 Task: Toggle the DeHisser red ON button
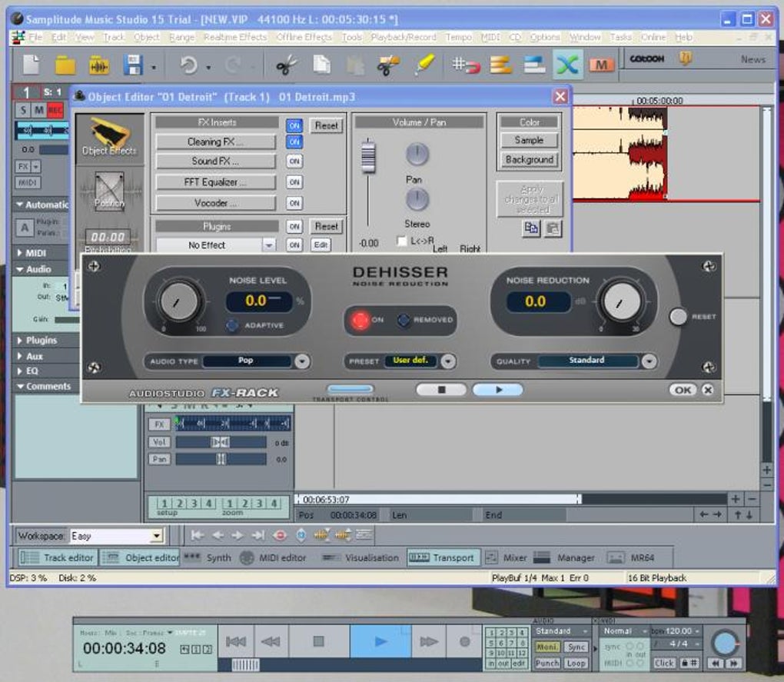(360, 320)
